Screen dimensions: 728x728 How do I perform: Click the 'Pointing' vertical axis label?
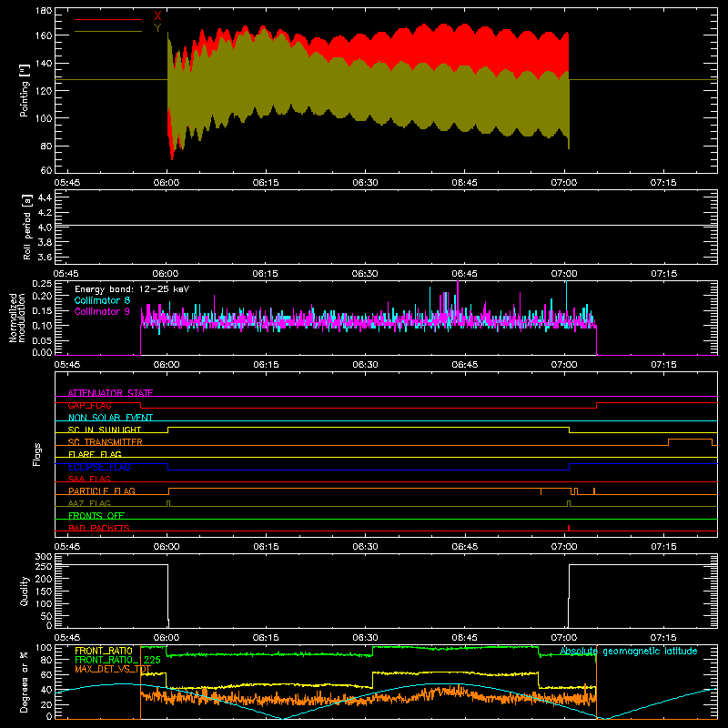(25, 90)
